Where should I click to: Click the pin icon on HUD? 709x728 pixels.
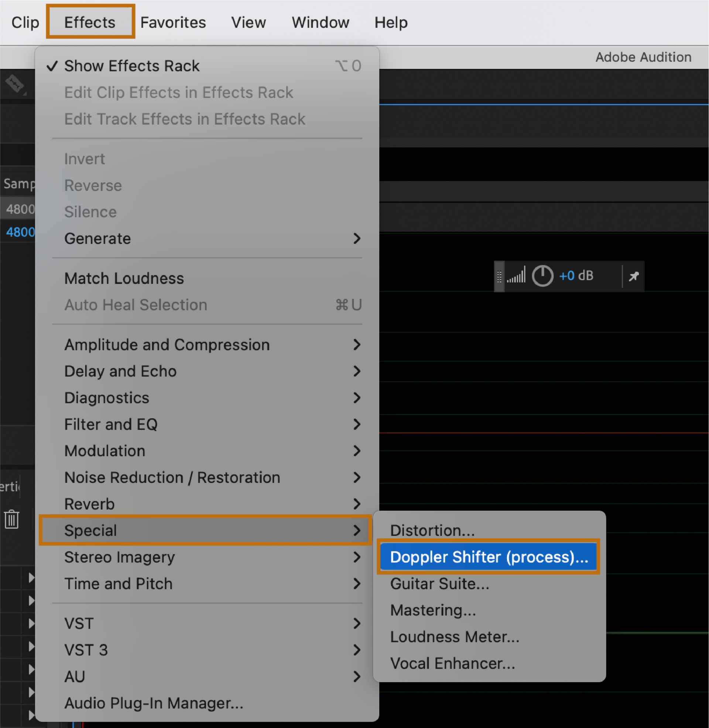click(634, 276)
